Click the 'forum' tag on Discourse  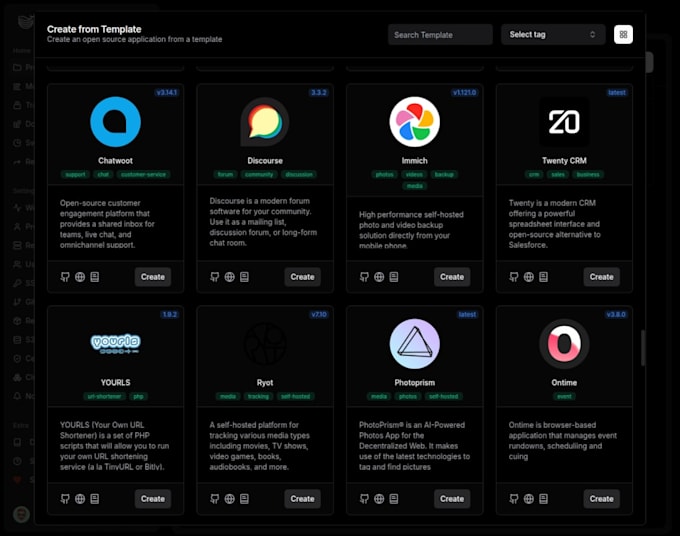(226, 174)
